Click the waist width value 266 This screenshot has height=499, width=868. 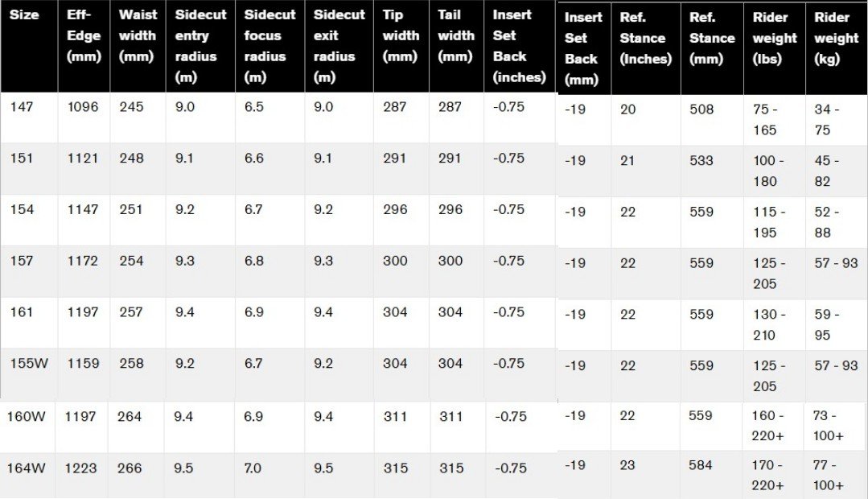coord(130,468)
